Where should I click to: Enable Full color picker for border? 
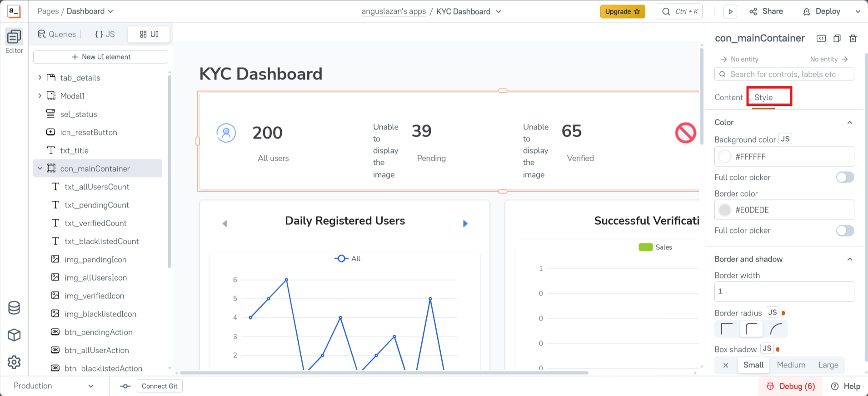pos(845,230)
